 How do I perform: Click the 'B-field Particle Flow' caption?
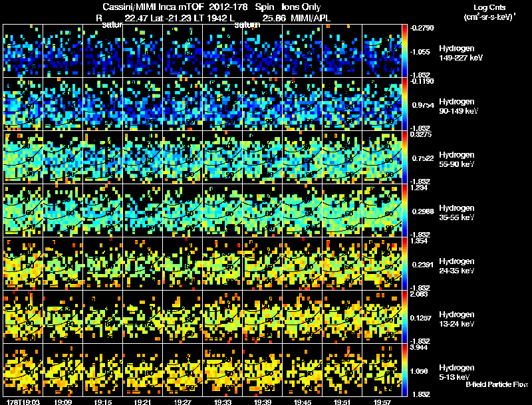[x=497, y=384]
